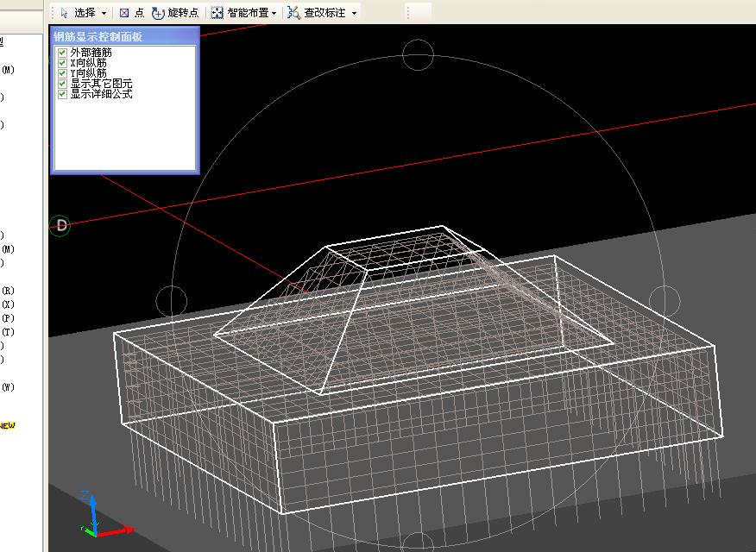This screenshot has height=552, width=756.
Task: Click the axis label D circle
Action: coord(60,225)
